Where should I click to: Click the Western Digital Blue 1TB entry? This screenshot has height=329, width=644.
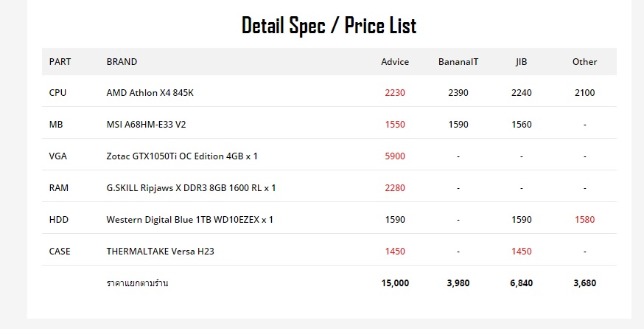189,220
